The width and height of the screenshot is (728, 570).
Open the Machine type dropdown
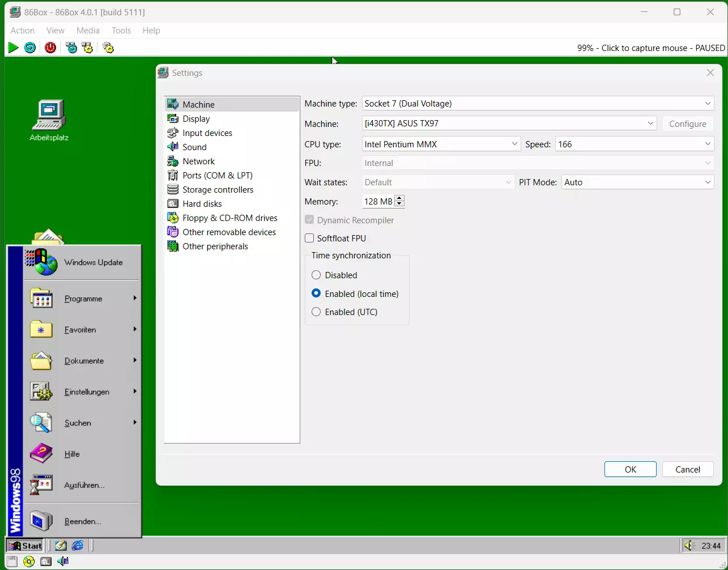[538, 103]
